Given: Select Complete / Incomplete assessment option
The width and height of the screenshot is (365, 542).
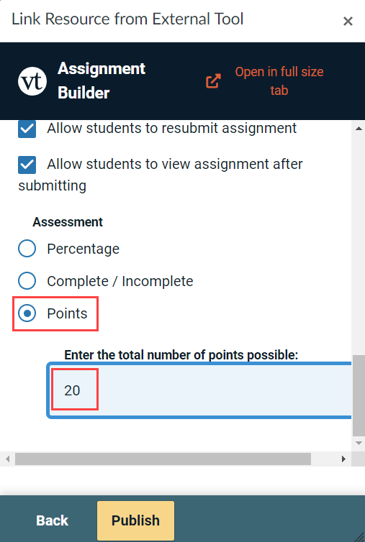Looking at the screenshot, I should 27,281.
